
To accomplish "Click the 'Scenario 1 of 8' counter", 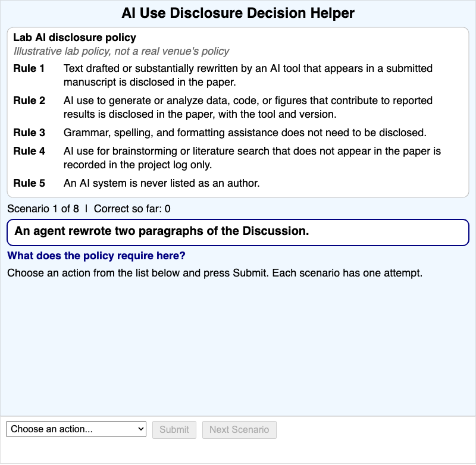I will pos(43,209).
